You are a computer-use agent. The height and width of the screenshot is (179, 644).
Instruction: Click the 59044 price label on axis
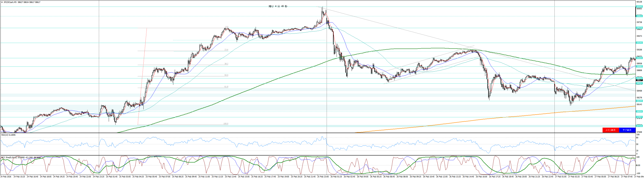click(x=639, y=58)
